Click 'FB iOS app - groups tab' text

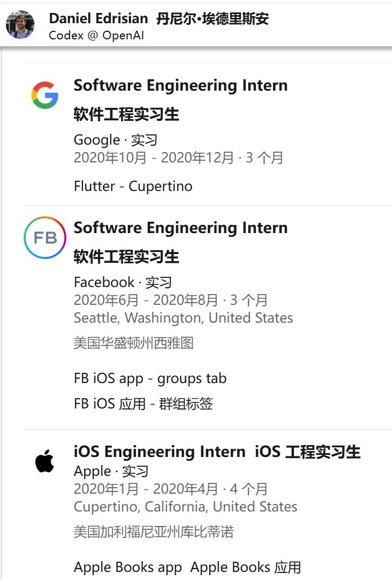(x=150, y=378)
